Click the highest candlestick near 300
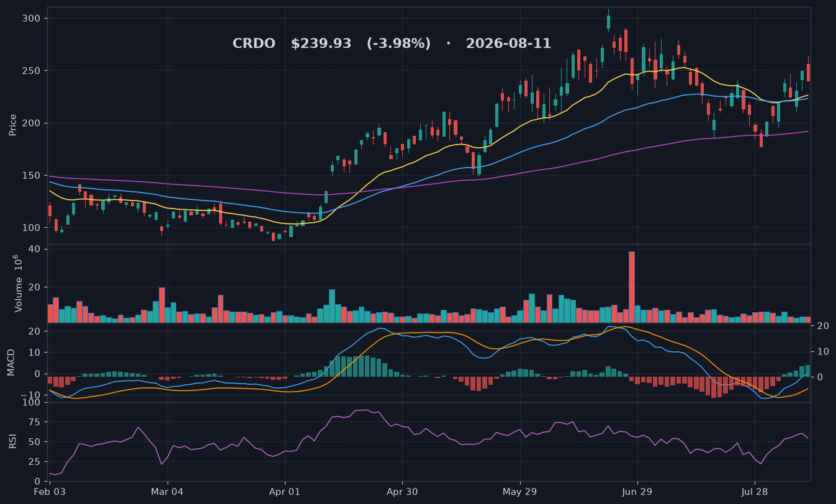The image size is (836, 504). click(x=608, y=21)
